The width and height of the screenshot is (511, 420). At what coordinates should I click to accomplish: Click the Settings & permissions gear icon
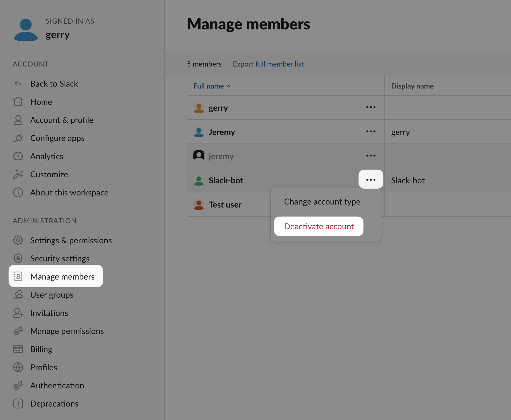click(18, 240)
